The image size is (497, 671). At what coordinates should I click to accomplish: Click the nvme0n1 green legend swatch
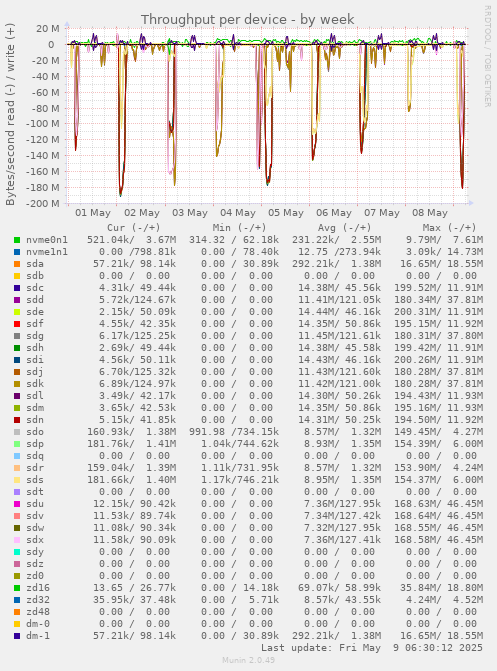[17, 240]
